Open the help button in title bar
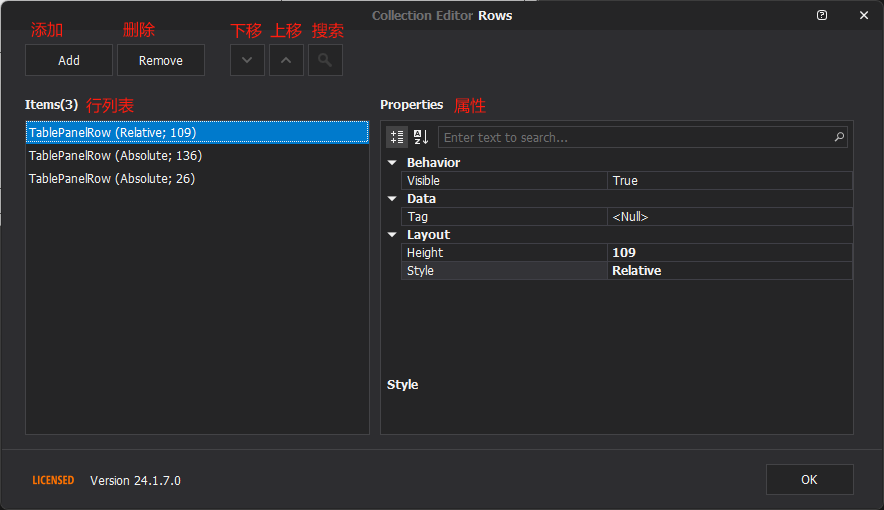 pos(822,15)
